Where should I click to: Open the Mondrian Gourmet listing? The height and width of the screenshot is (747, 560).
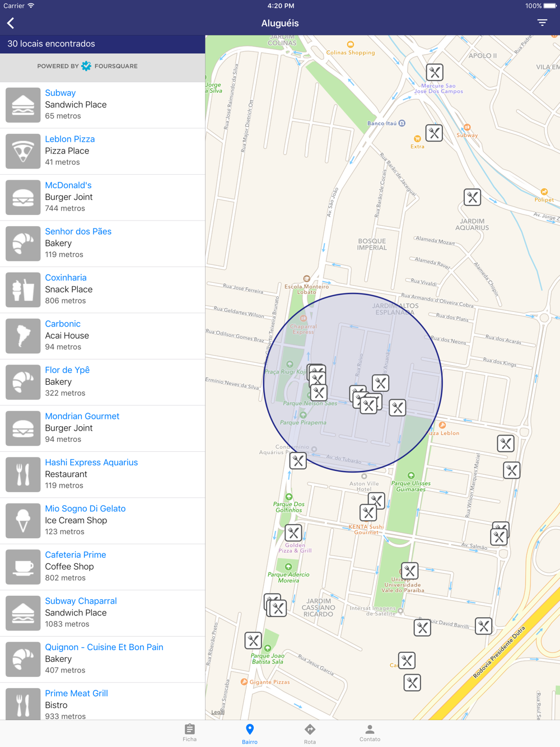coord(102,428)
